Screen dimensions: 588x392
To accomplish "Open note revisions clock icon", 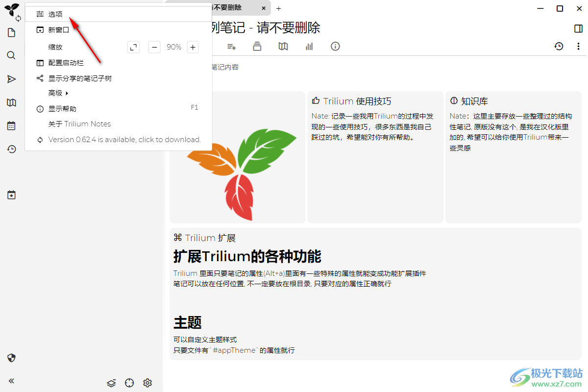I will click(x=559, y=46).
